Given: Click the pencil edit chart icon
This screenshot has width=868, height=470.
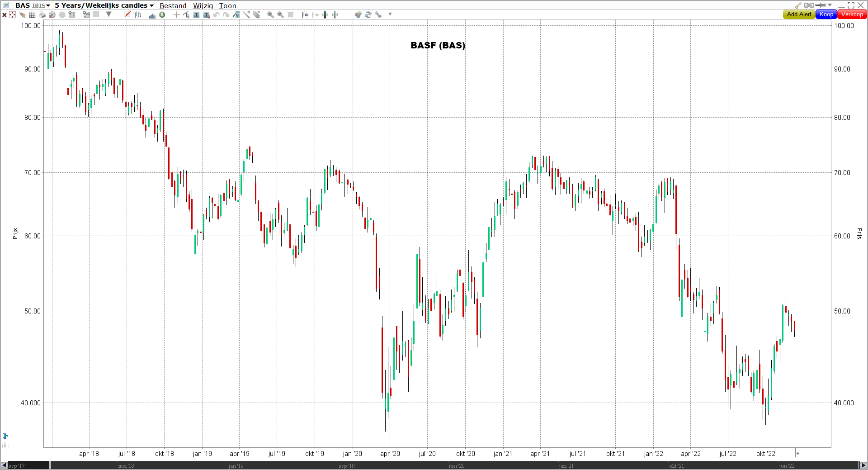Looking at the screenshot, I should click(128, 14).
